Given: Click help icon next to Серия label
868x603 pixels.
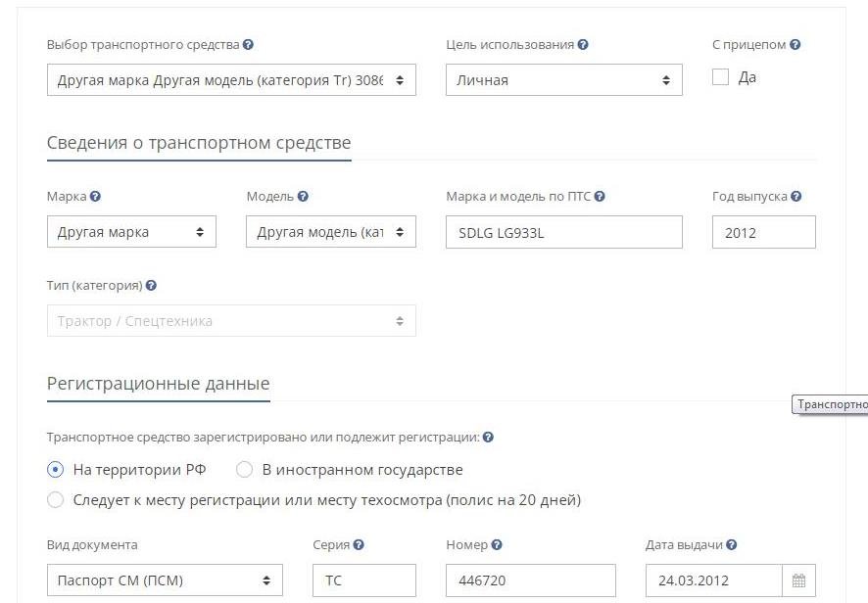Looking at the screenshot, I should pos(359,545).
